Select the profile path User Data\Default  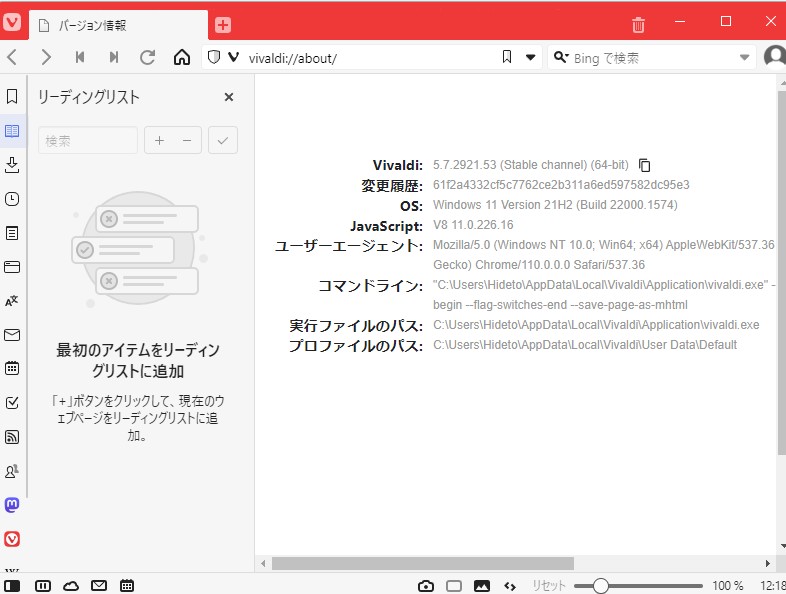[585, 345]
